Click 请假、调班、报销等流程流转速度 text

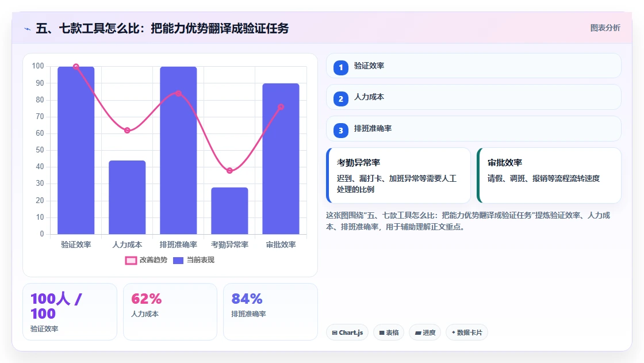coord(543,178)
